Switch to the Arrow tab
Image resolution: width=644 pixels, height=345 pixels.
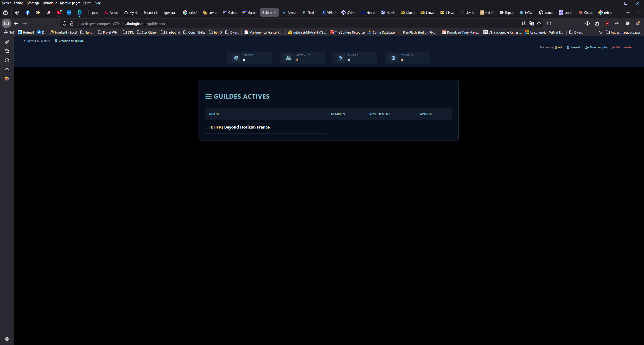pos(289,12)
